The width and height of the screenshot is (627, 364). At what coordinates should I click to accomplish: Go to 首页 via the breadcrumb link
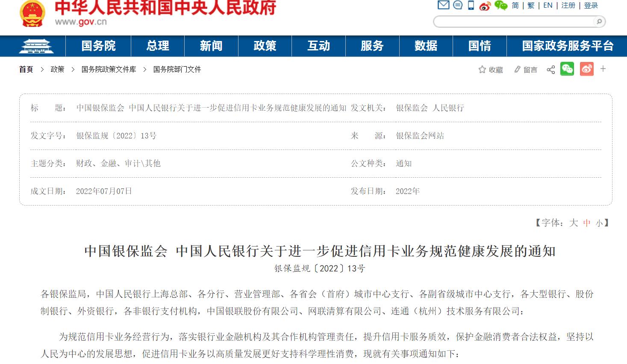pyautogui.click(x=26, y=69)
